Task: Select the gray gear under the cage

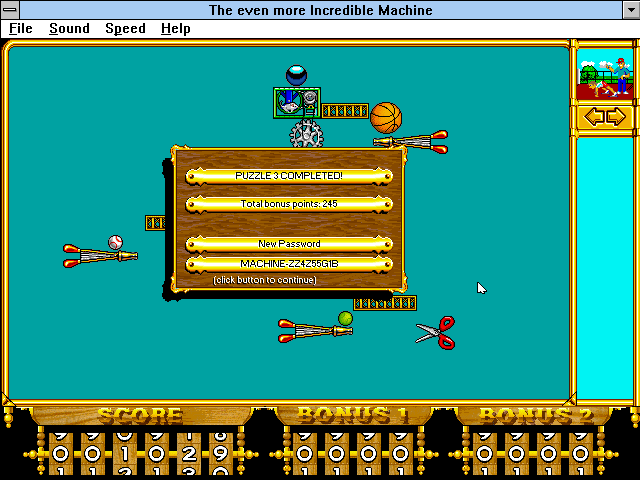Action: 307,135
